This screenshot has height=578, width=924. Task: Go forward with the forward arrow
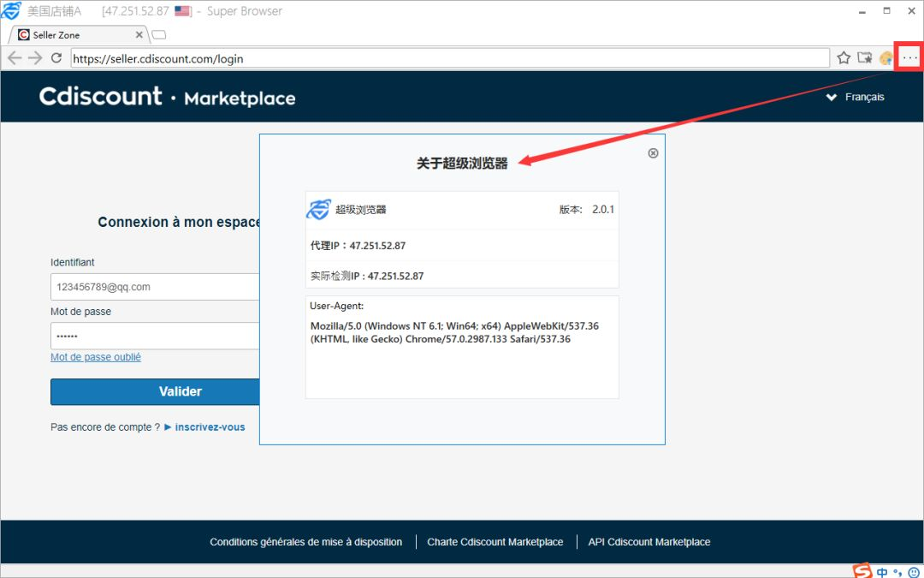click(x=35, y=58)
